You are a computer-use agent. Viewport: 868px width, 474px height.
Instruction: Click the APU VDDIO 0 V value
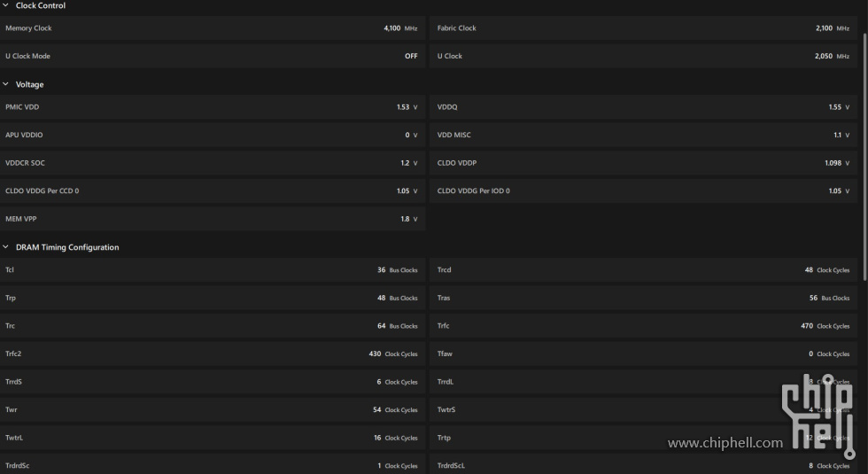[x=407, y=136]
